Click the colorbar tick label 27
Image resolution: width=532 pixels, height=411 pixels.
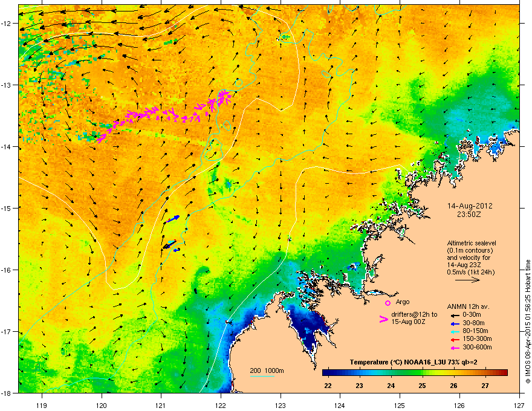485,386
